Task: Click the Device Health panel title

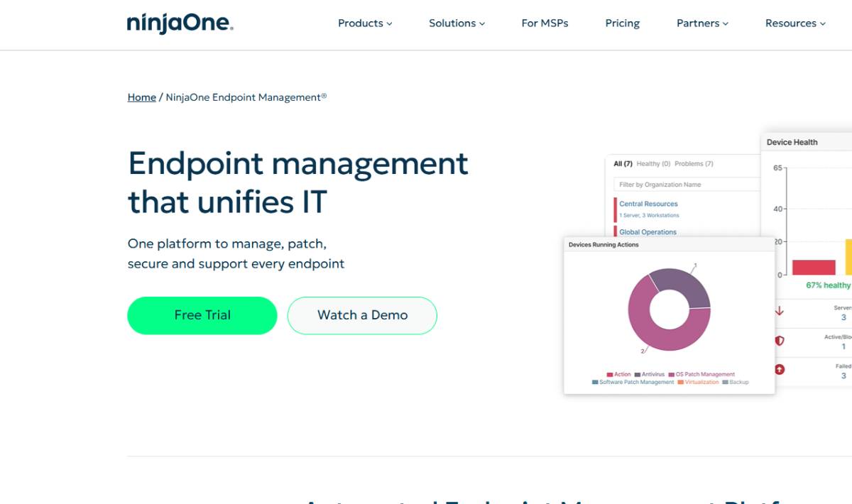Action: point(792,142)
